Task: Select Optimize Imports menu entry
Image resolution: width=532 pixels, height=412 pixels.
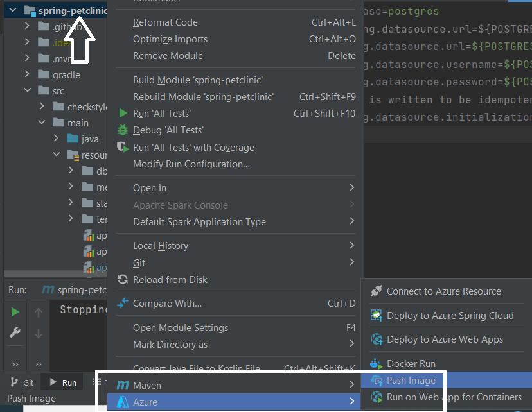Action: (236, 39)
